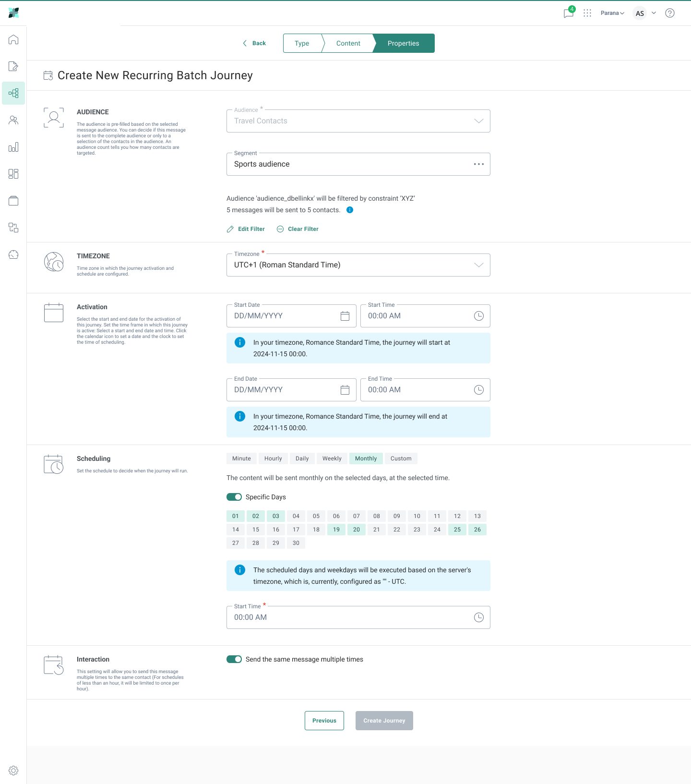Click the info icon beside contacts count

pos(350,210)
